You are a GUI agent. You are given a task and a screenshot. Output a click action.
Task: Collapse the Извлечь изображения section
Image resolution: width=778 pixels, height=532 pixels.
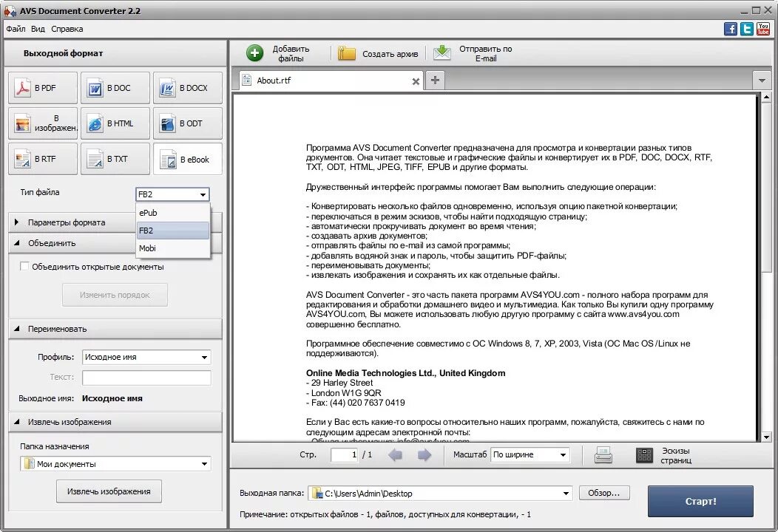click(x=115, y=422)
